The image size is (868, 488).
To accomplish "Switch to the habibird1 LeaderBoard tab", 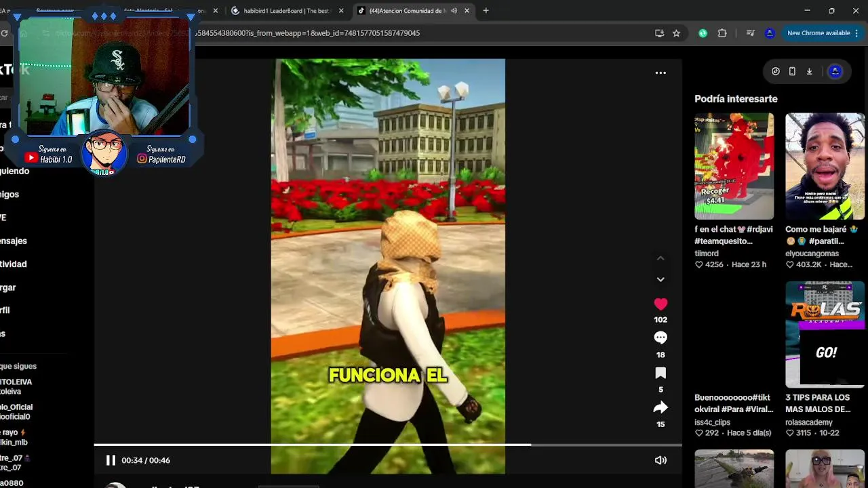I will coord(285,11).
